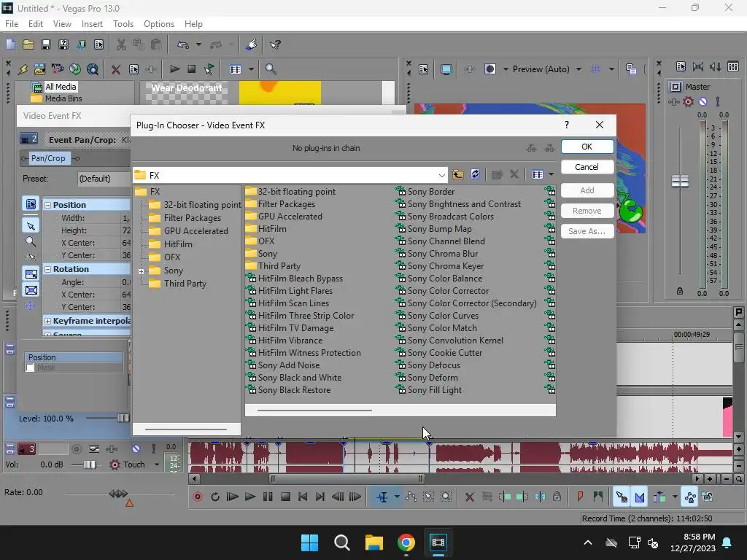This screenshot has width=747, height=560.
Task: Toggle Automatic Crossfades icon
Action: click(639, 497)
